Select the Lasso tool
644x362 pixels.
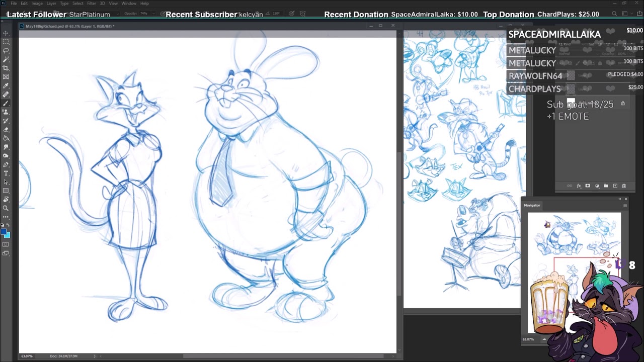[6, 51]
